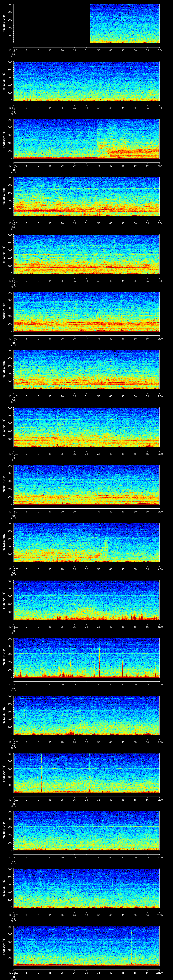Click the 12:12:00 time axis label
Screen dimensions: 173x980
(13, 511)
